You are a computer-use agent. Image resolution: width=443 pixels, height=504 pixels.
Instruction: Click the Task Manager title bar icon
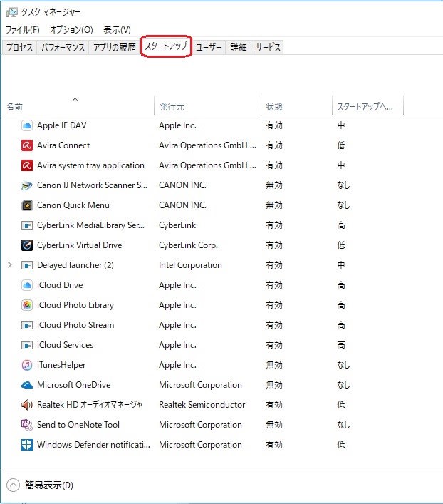tap(12, 12)
